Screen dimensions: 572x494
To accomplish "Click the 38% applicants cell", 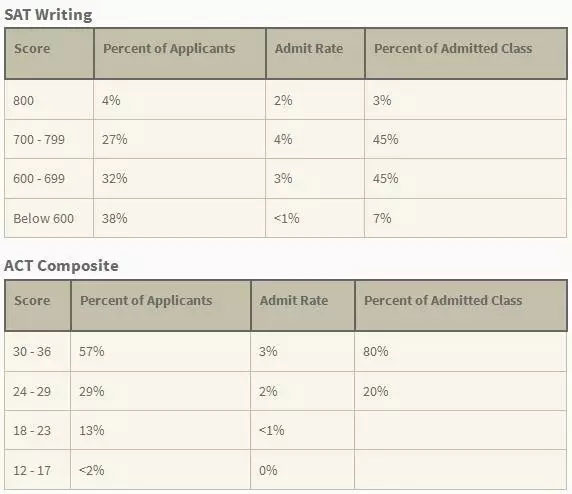I will pyautogui.click(x=179, y=218).
